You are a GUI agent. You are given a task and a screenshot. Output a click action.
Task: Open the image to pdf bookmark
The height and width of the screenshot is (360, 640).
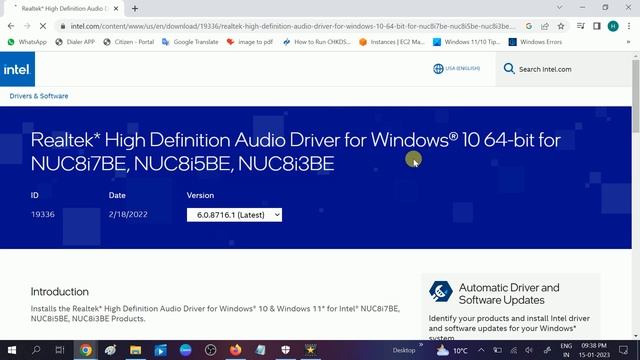click(x=250, y=42)
